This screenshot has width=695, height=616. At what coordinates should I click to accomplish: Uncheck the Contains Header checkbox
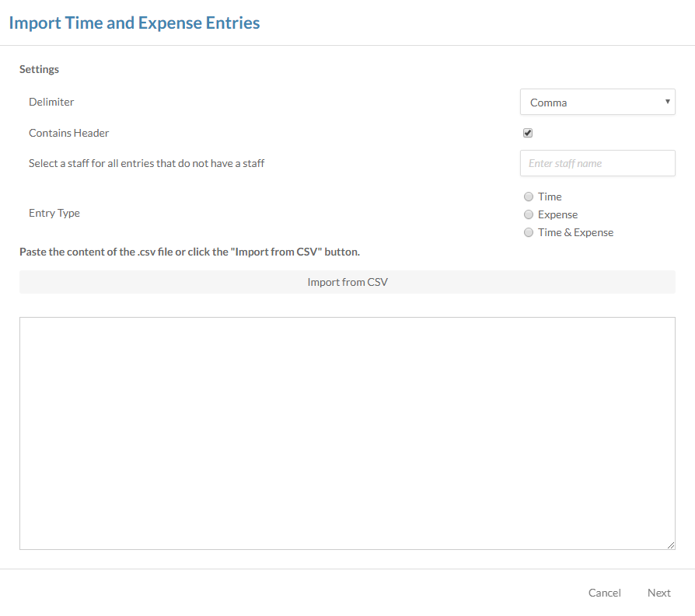tap(528, 133)
